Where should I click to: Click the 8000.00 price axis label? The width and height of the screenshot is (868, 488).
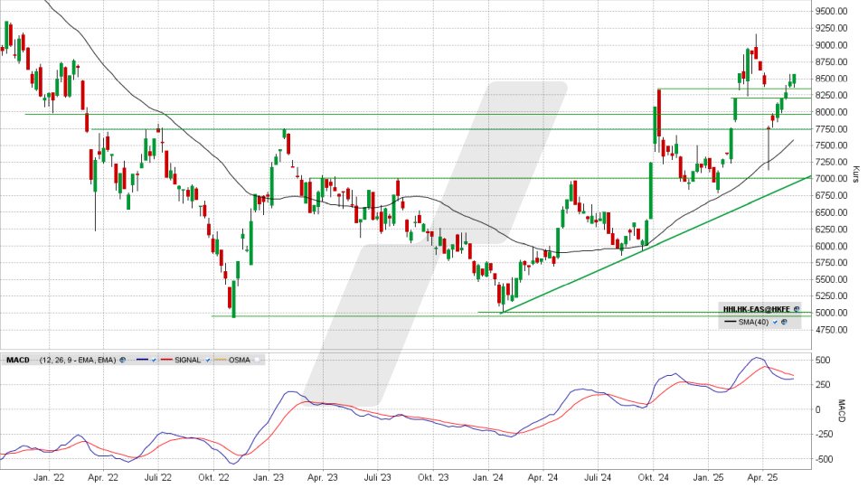[x=832, y=112]
